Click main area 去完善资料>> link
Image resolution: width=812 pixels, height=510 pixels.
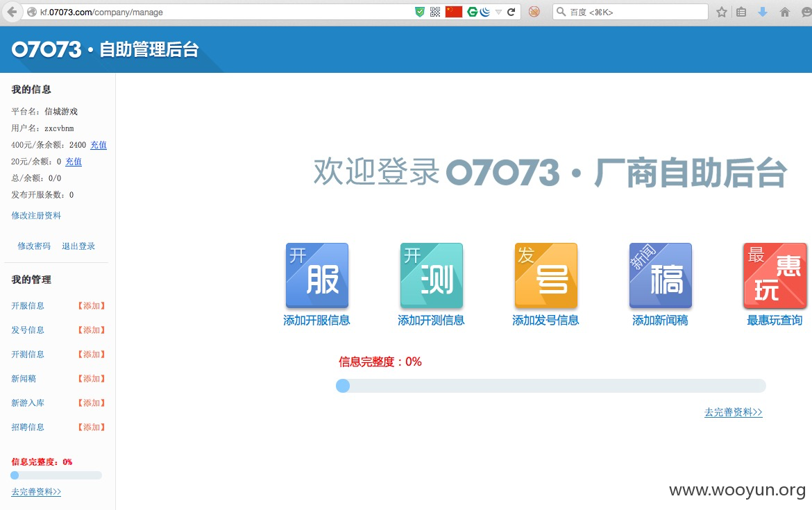pyautogui.click(x=734, y=412)
